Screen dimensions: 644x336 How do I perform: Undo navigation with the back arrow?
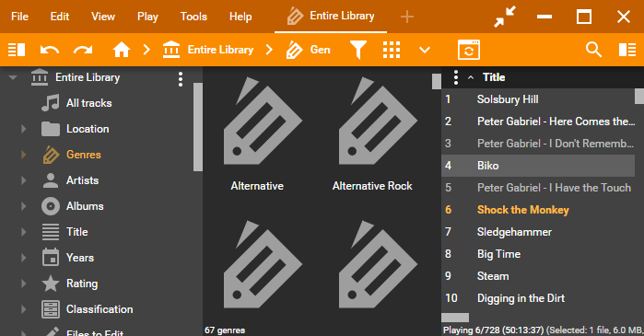point(50,50)
